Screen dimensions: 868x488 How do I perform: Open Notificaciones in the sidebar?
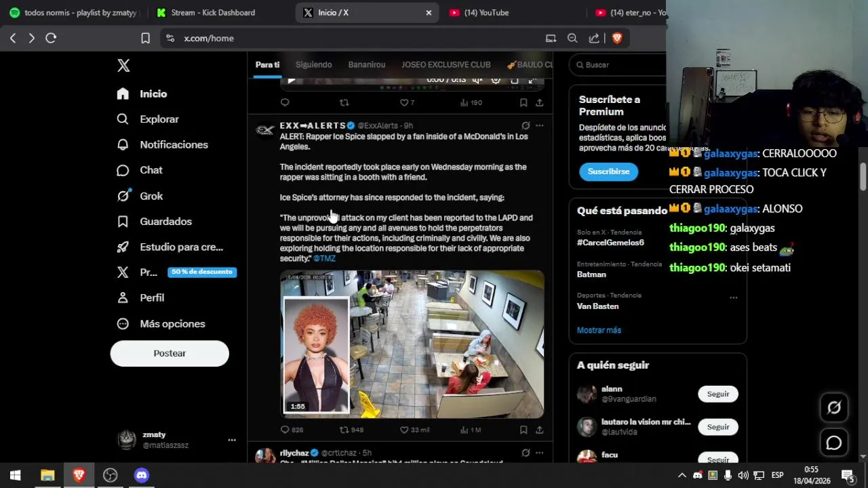[x=162, y=145]
